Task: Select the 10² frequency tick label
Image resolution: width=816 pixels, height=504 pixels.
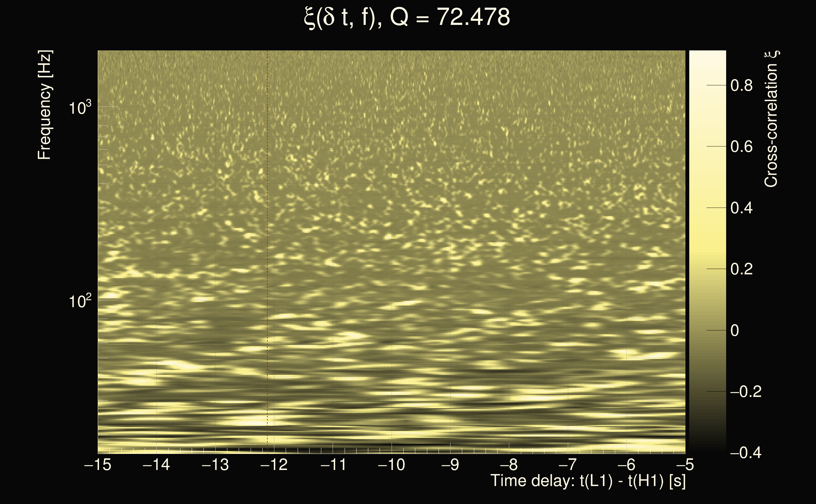Action: [80, 301]
